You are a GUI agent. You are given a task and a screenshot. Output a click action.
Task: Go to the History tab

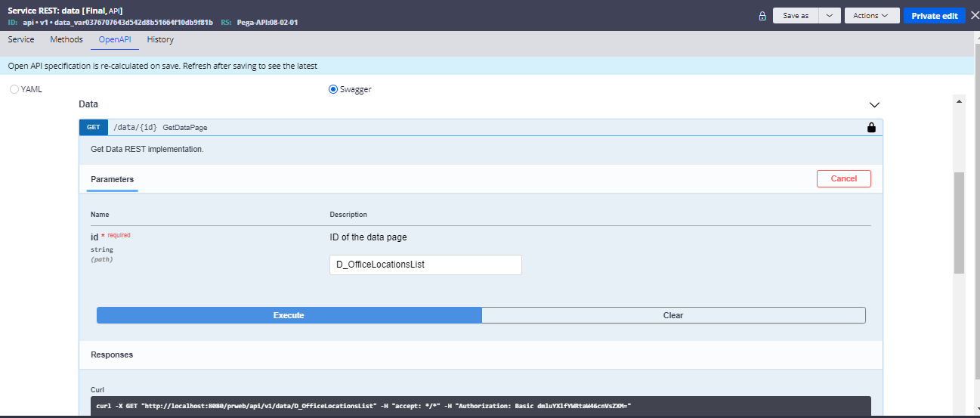pos(160,39)
